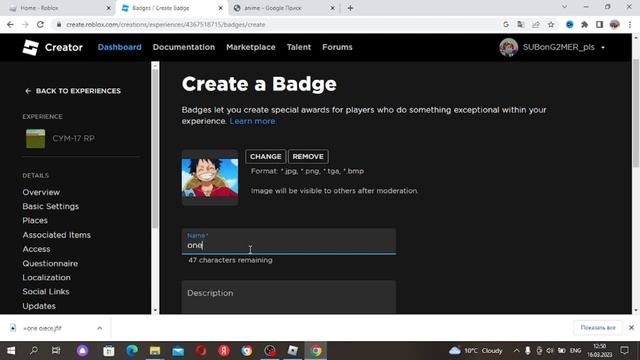Open the Mail app from the taskbar
The image size is (640, 360).
tap(178, 351)
